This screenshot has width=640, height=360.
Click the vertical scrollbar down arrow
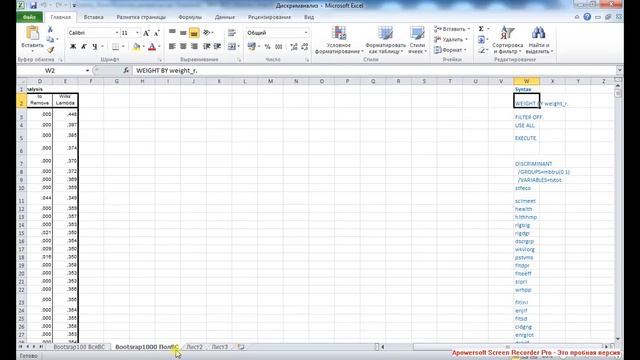pos(618,339)
